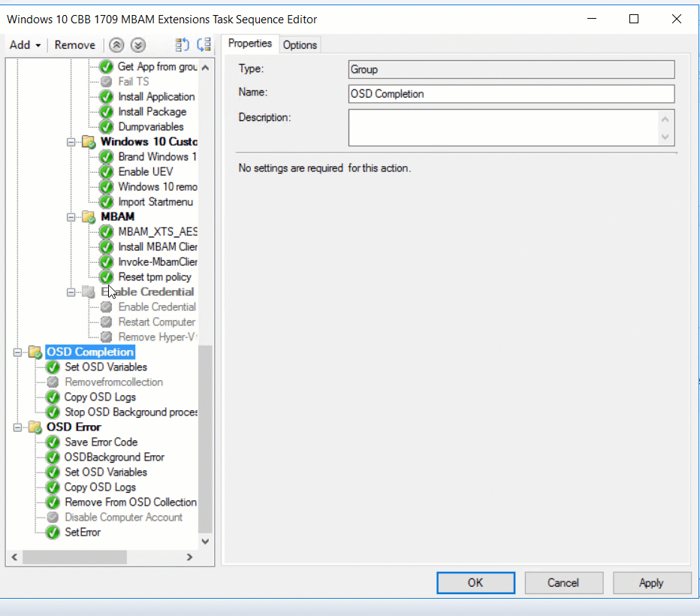Click the folder icon of the OSD Error group

[x=35, y=427]
